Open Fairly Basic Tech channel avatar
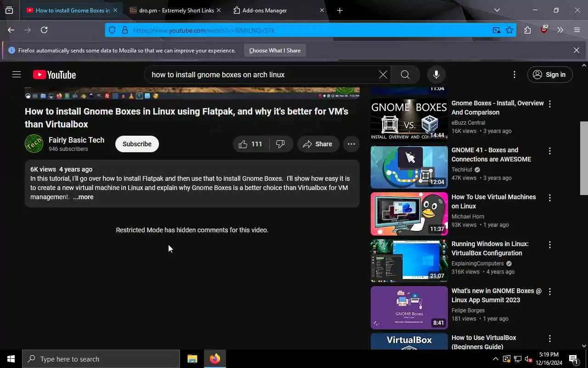The height and width of the screenshot is (368, 588). click(34, 144)
